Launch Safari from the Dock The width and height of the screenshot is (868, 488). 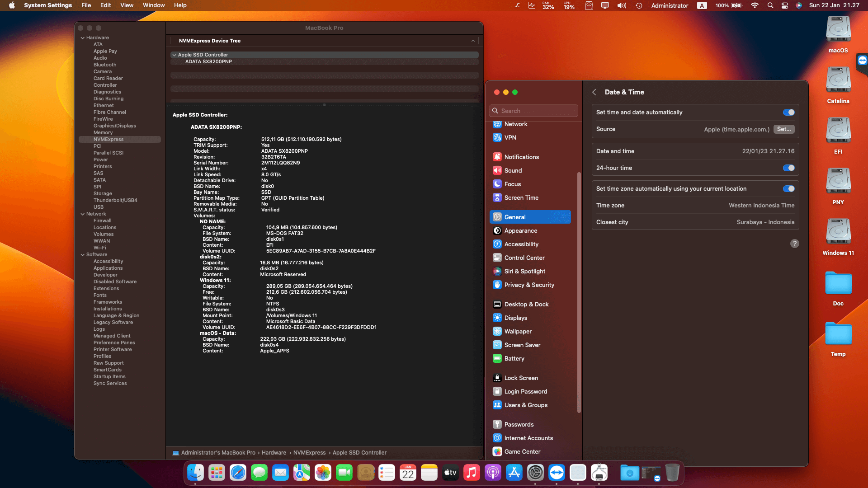click(x=238, y=473)
